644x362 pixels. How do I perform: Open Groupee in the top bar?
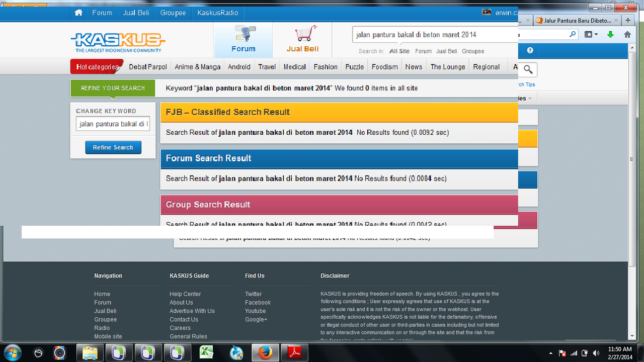pos(173,13)
